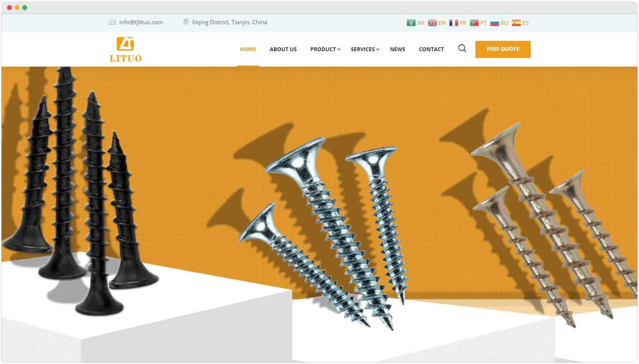Select the Portuguese flag icon
The image size is (639, 364).
pyautogui.click(x=474, y=23)
